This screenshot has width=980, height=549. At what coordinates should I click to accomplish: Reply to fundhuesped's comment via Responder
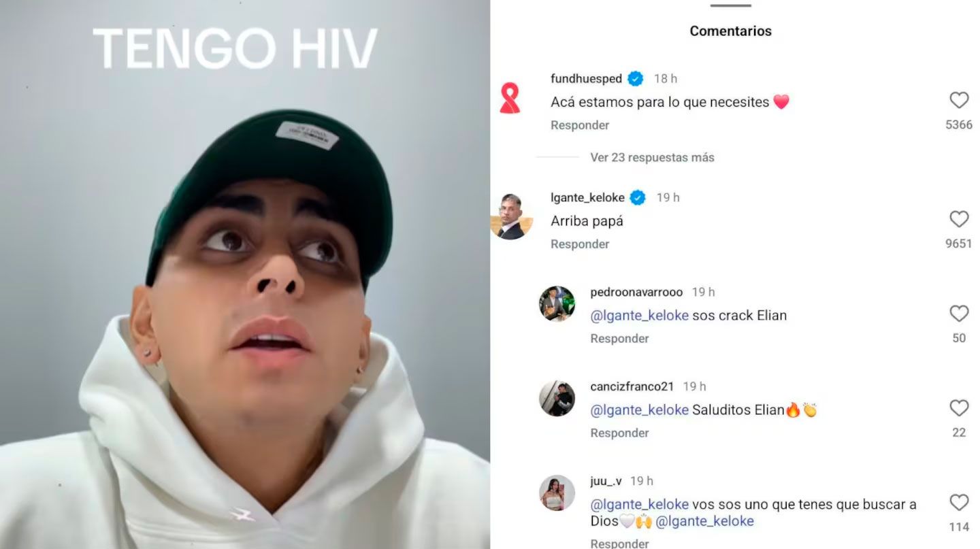point(580,125)
